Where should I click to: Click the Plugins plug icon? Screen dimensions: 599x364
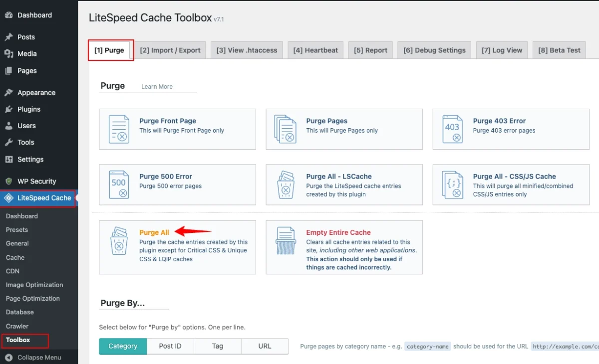8,109
